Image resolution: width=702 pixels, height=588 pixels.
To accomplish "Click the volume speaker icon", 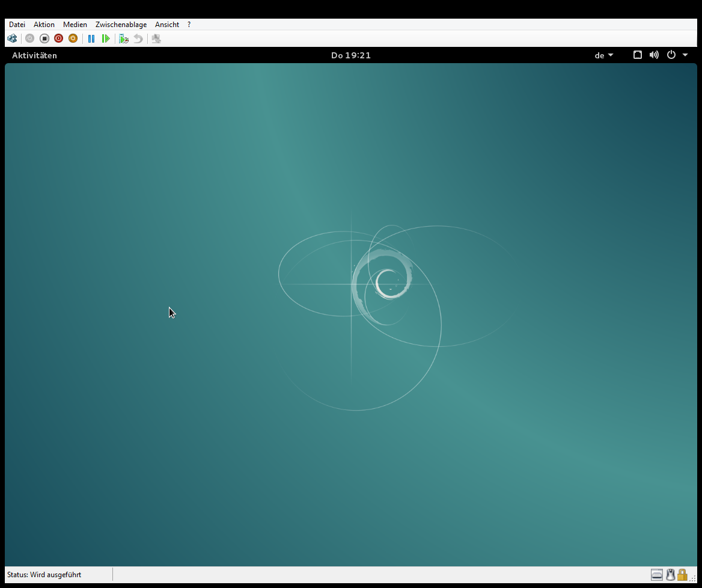I will 654,55.
